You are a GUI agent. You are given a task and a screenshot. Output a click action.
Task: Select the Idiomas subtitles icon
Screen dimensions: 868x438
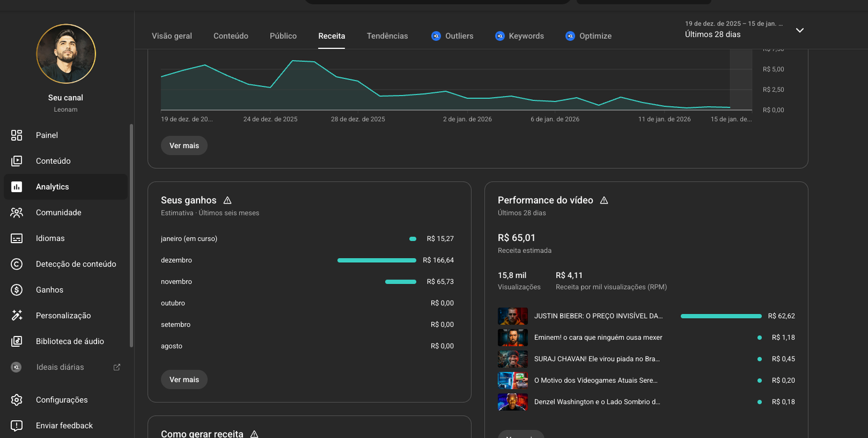point(17,238)
